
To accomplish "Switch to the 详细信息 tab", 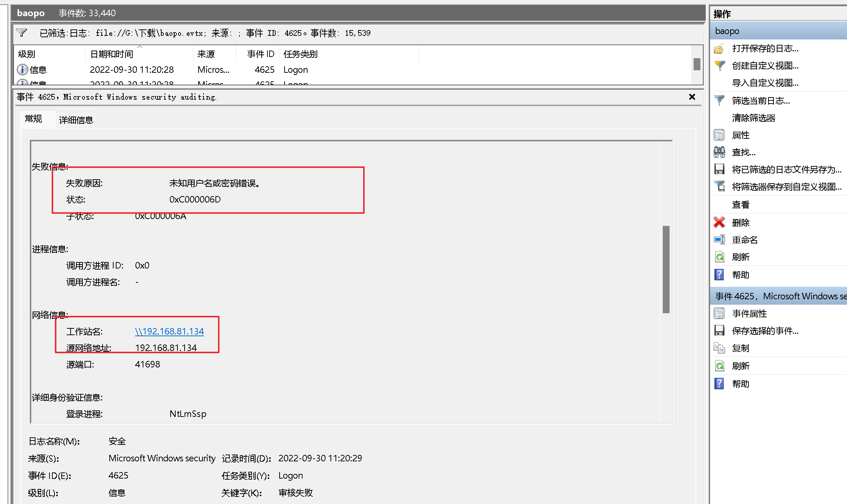I will click(x=76, y=120).
